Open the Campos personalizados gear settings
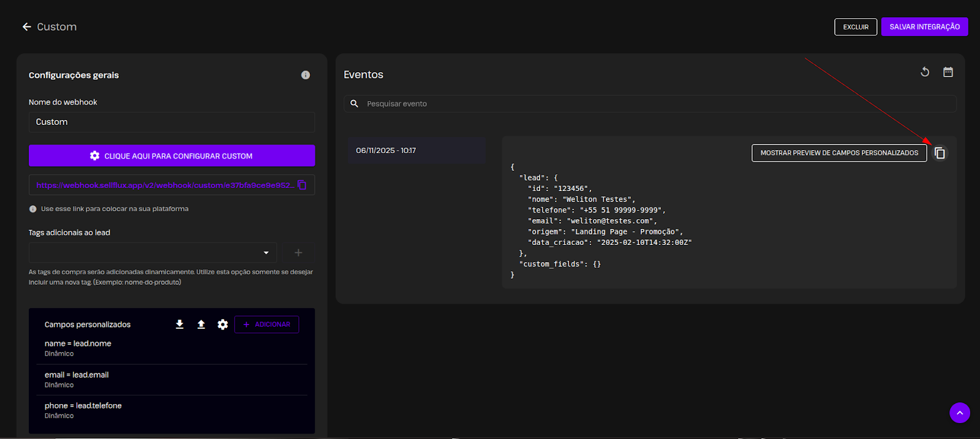 click(222, 325)
